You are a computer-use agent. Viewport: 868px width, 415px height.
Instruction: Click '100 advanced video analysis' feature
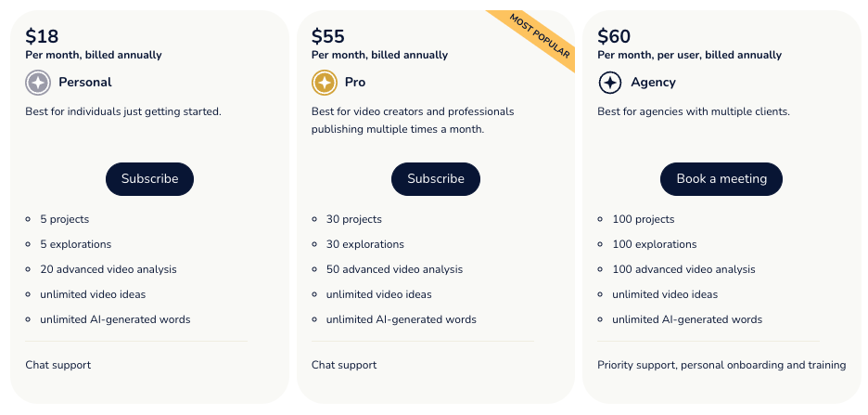pos(683,269)
